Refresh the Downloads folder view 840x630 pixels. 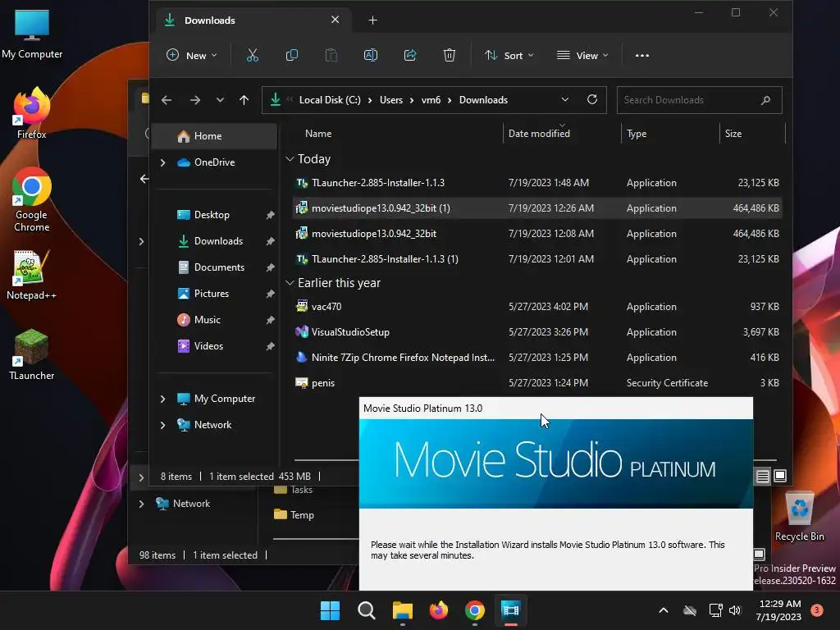pos(592,99)
